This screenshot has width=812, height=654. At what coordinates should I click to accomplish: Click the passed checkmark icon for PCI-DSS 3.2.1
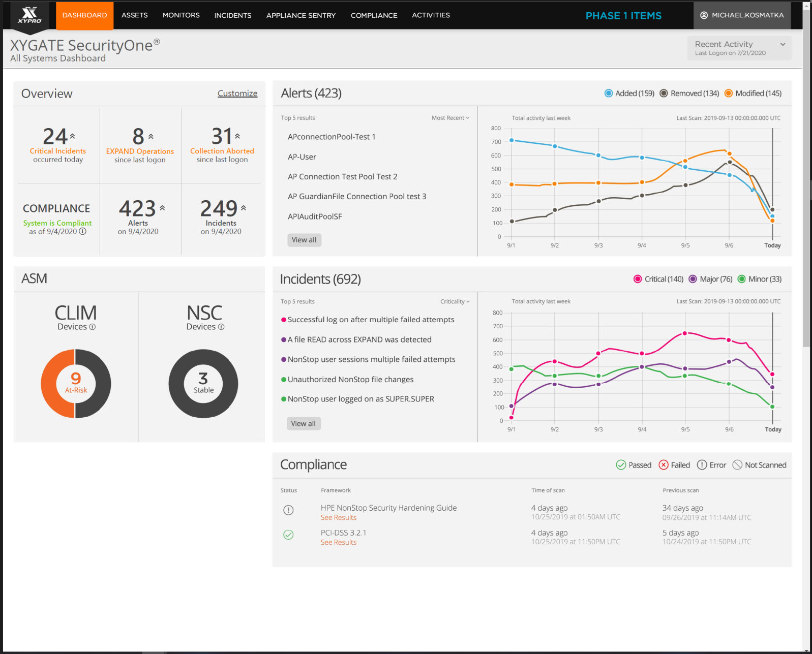coord(288,535)
